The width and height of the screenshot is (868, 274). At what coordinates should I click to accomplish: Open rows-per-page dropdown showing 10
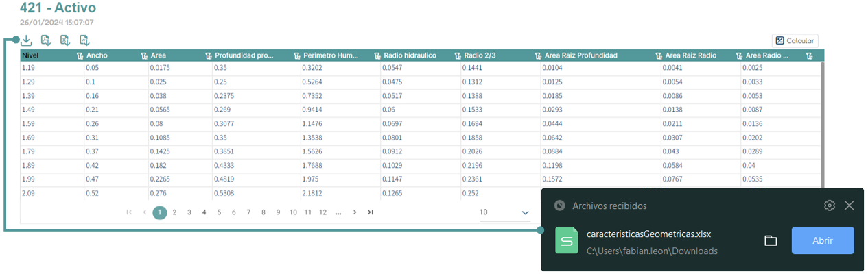pyautogui.click(x=504, y=213)
